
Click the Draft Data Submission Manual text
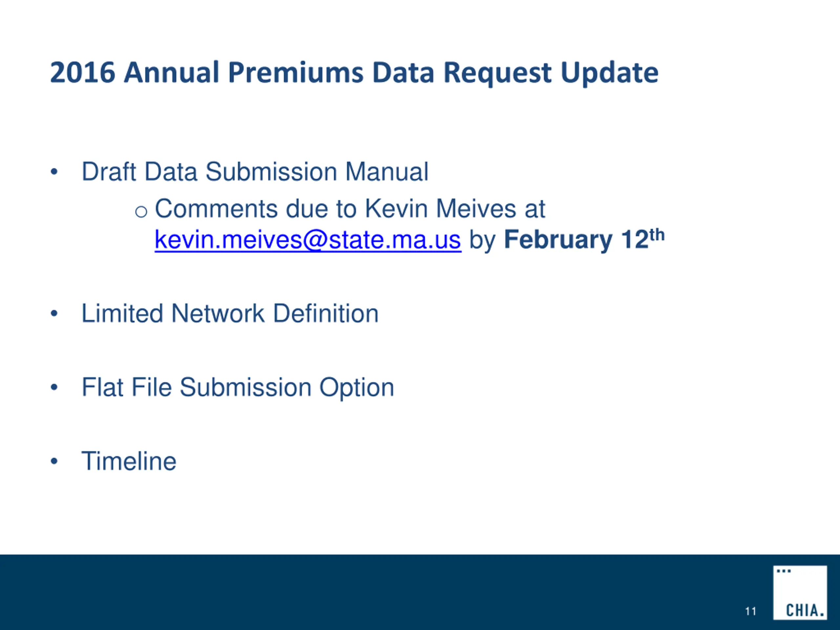click(x=255, y=172)
